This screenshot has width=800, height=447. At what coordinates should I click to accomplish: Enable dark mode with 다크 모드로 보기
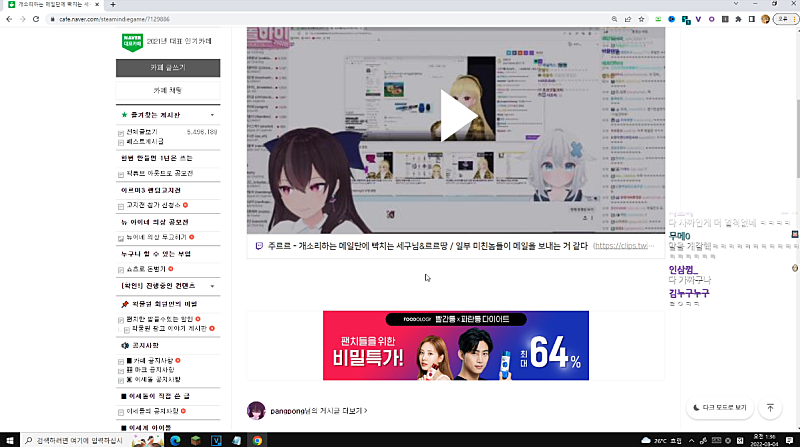[720, 408]
